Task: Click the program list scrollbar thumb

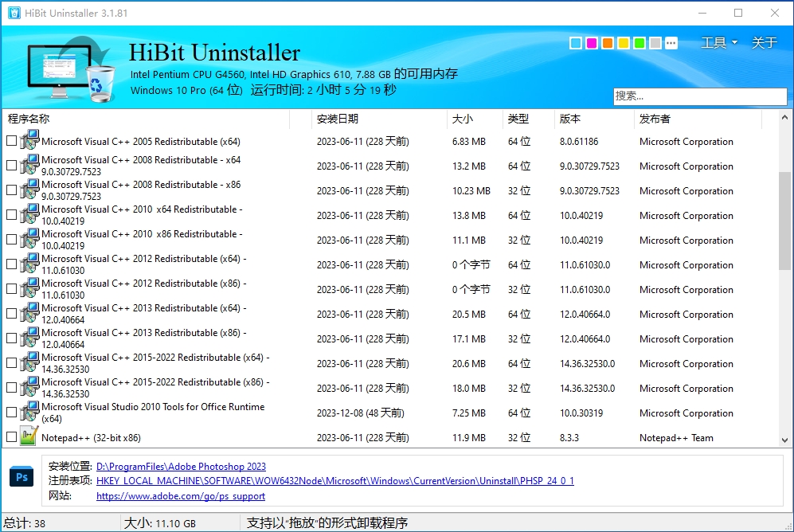Action: click(784, 221)
